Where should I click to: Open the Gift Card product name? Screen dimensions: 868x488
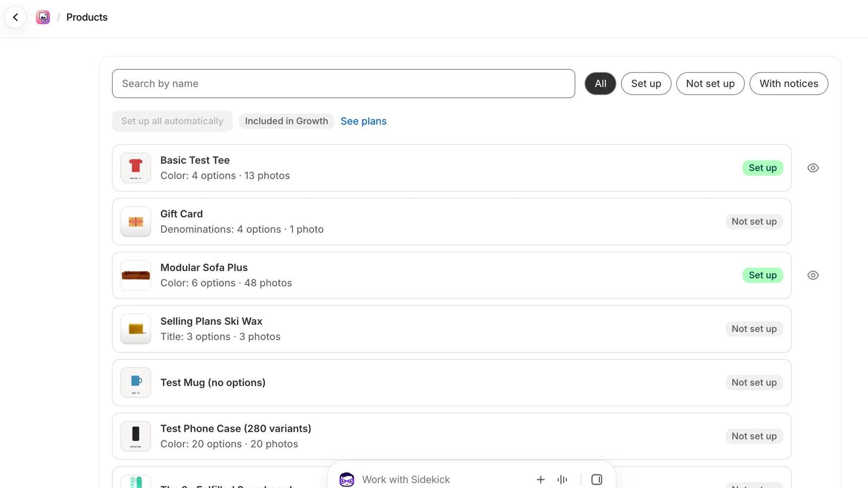coord(182,214)
